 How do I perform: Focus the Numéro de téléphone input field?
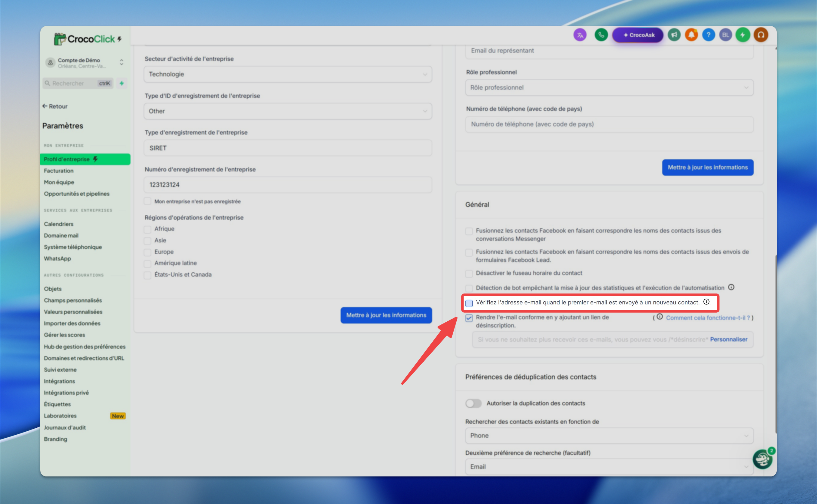coord(609,124)
